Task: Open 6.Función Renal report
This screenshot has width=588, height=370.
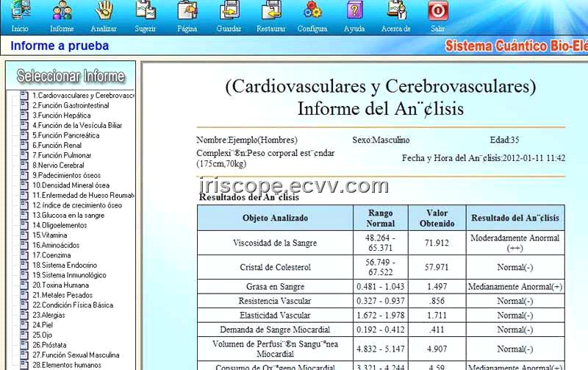Action: 57,146
